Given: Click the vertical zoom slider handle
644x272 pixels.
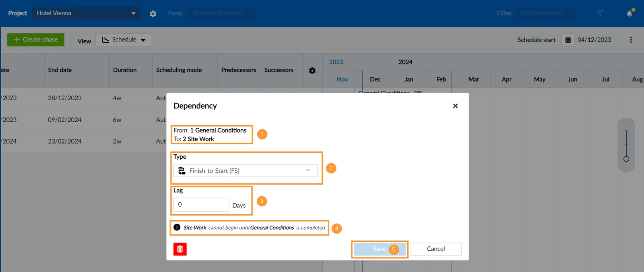Looking at the screenshot, I should point(626,159).
